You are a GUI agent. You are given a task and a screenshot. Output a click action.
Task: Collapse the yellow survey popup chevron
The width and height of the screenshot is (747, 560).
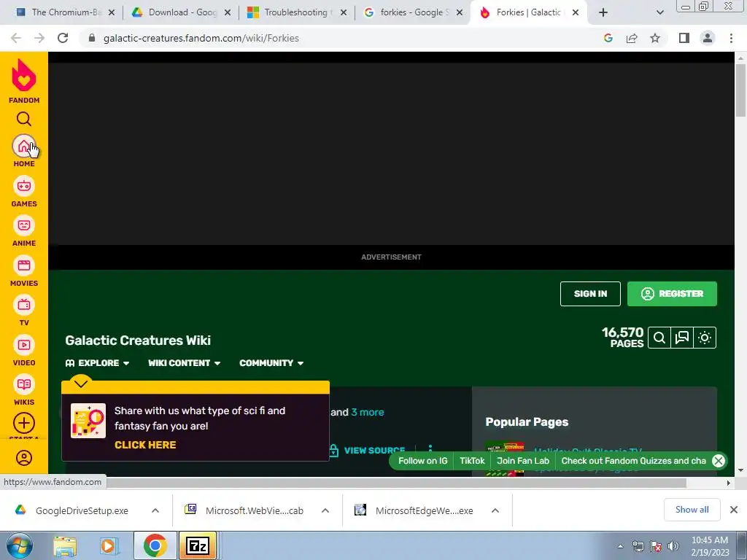(x=81, y=384)
